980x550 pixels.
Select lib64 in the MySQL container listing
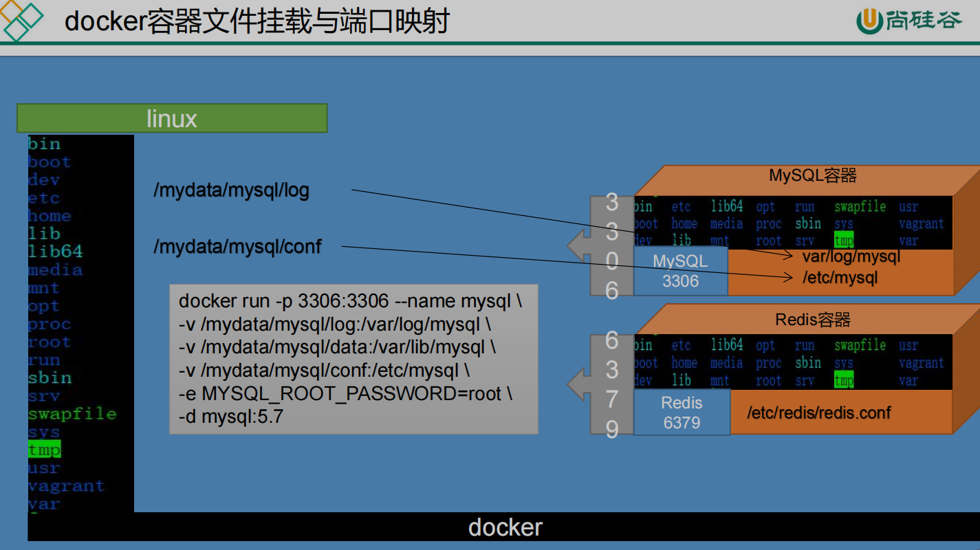(x=727, y=206)
